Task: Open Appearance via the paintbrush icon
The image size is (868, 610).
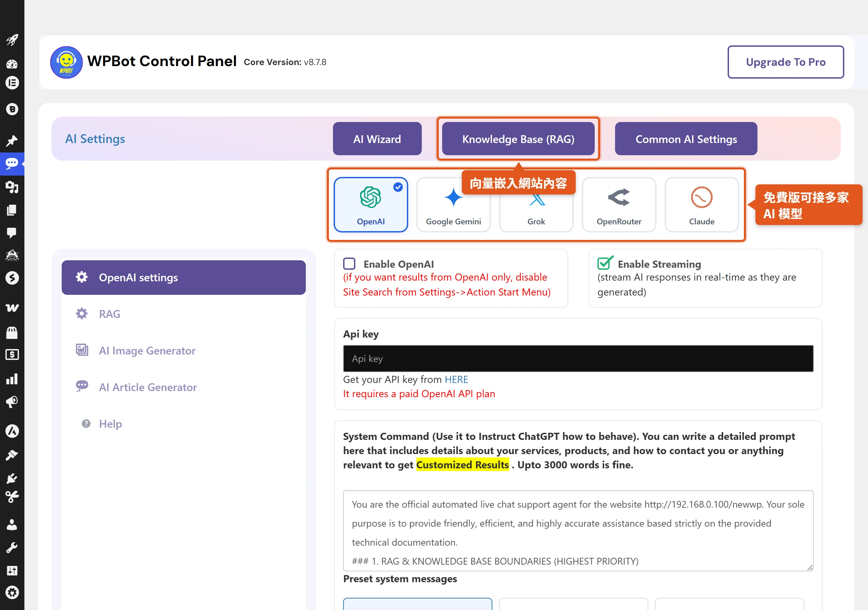Action: (x=12, y=455)
